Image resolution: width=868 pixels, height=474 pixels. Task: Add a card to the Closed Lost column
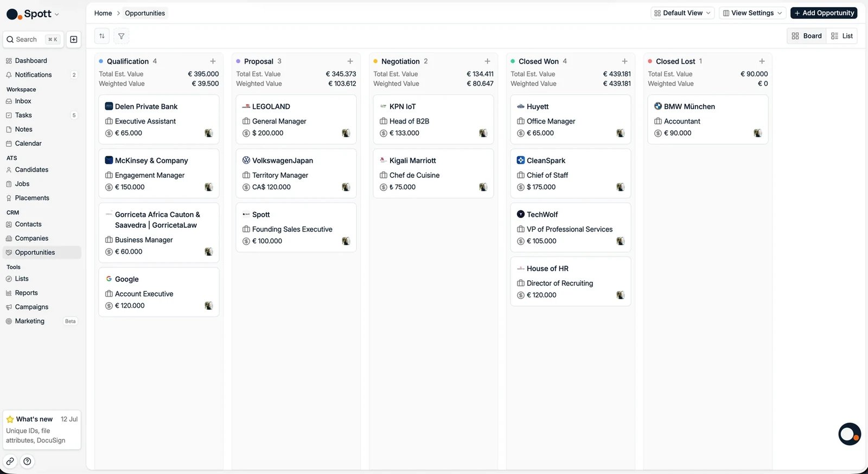click(x=762, y=61)
